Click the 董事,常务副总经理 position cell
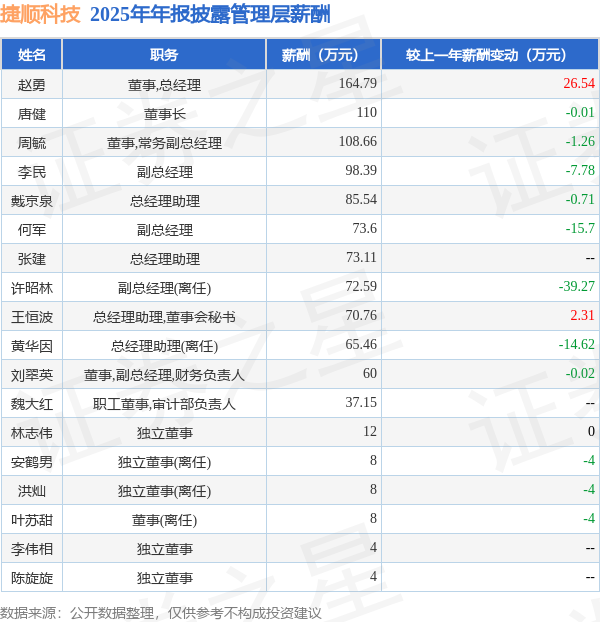This screenshot has width=600, height=622. tap(164, 143)
